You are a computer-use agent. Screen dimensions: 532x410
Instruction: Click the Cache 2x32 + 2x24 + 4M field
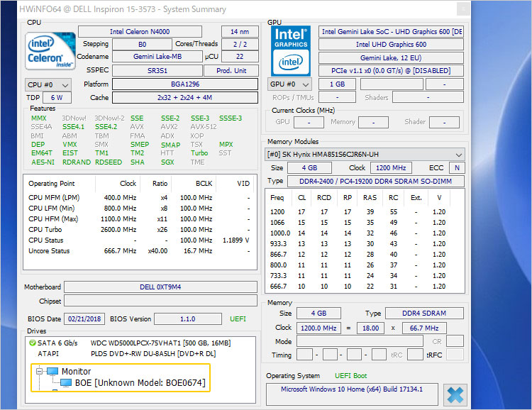point(185,97)
